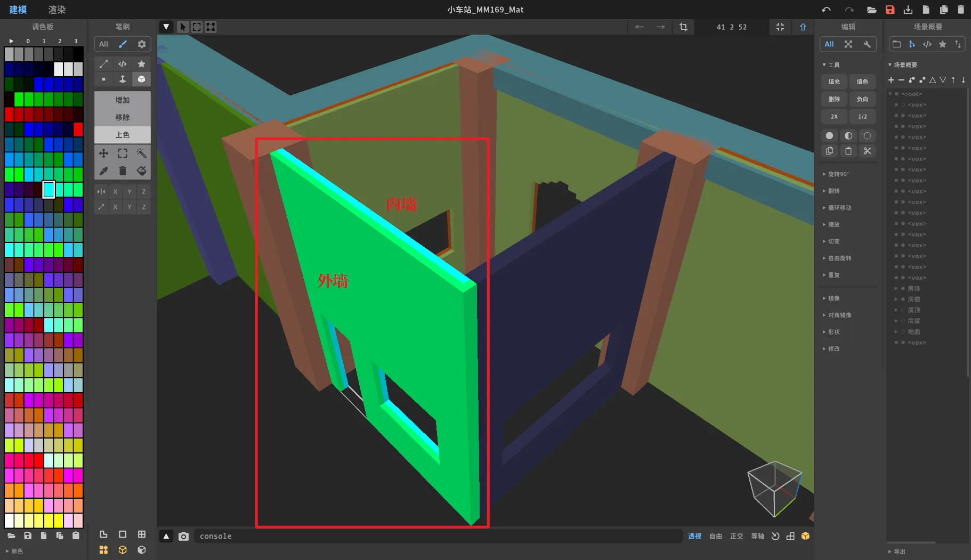Viewport: 971px width, 560px height.
Task: Select the line brush mode
Action: click(x=103, y=64)
